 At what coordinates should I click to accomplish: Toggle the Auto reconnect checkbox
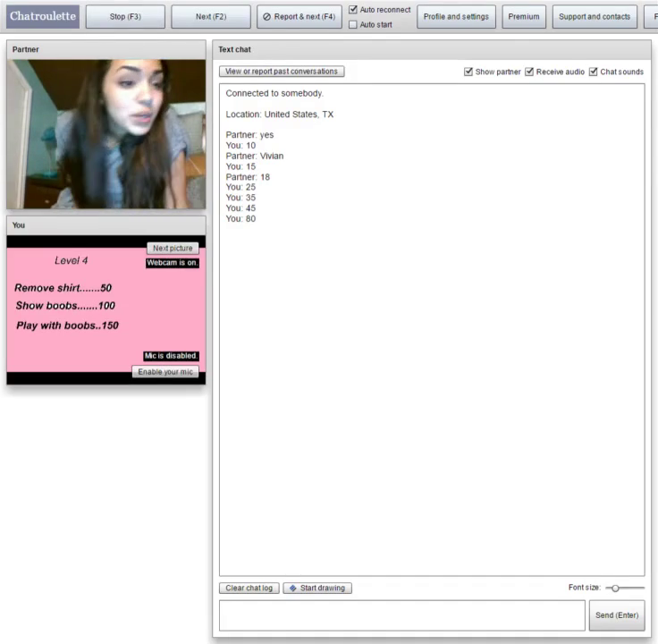click(353, 9)
